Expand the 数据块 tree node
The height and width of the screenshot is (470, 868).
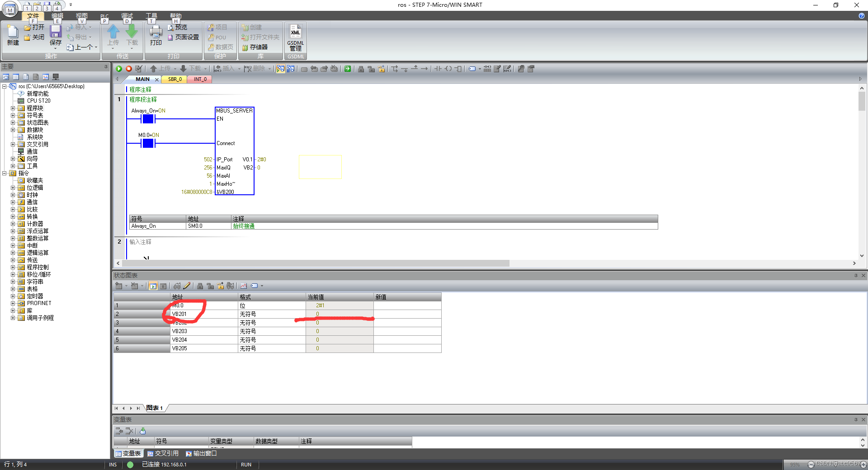point(13,130)
